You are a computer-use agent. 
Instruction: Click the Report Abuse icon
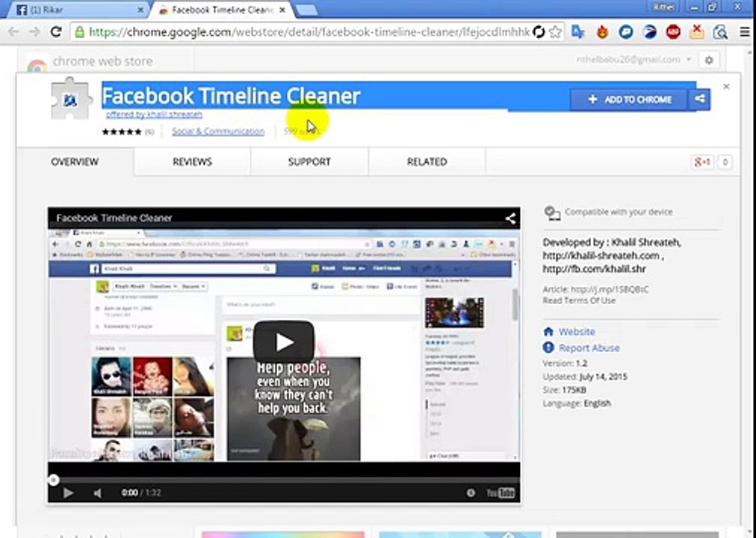pyautogui.click(x=548, y=347)
